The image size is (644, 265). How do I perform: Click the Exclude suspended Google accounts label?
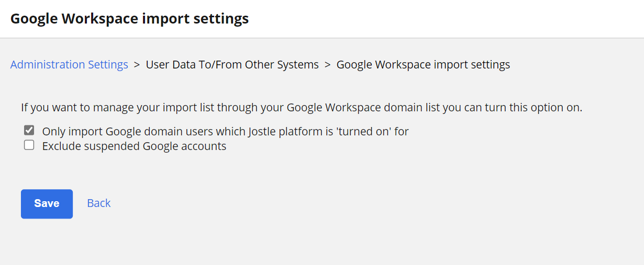coord(134,146)
